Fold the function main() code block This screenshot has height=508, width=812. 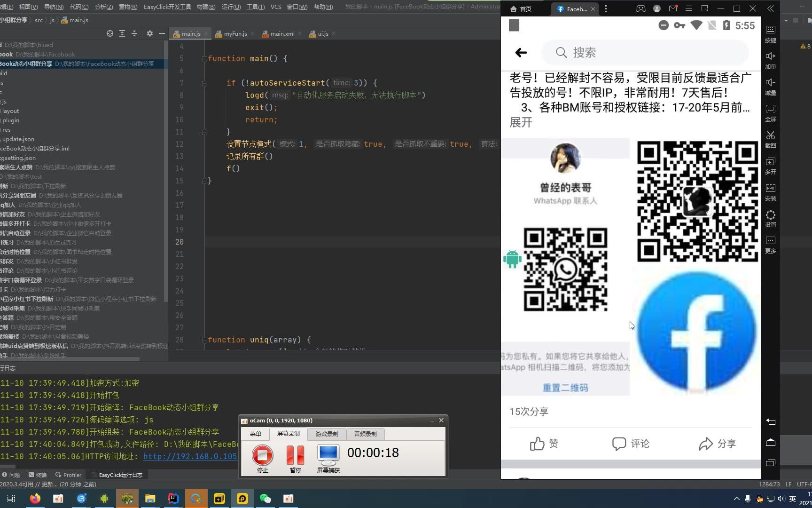coord(204,59)
